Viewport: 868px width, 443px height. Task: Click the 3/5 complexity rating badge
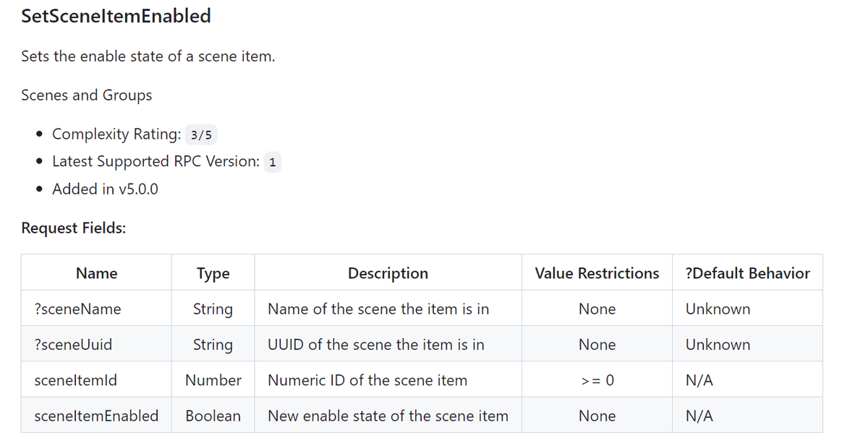tap(202, 135)
